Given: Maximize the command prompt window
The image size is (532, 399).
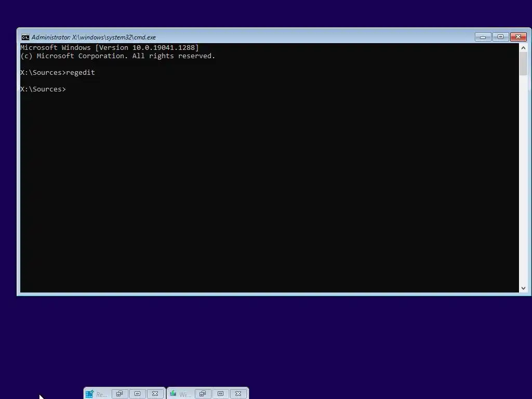Looking at the screenshot, I should pyautogui.click(x=500, y=37).
